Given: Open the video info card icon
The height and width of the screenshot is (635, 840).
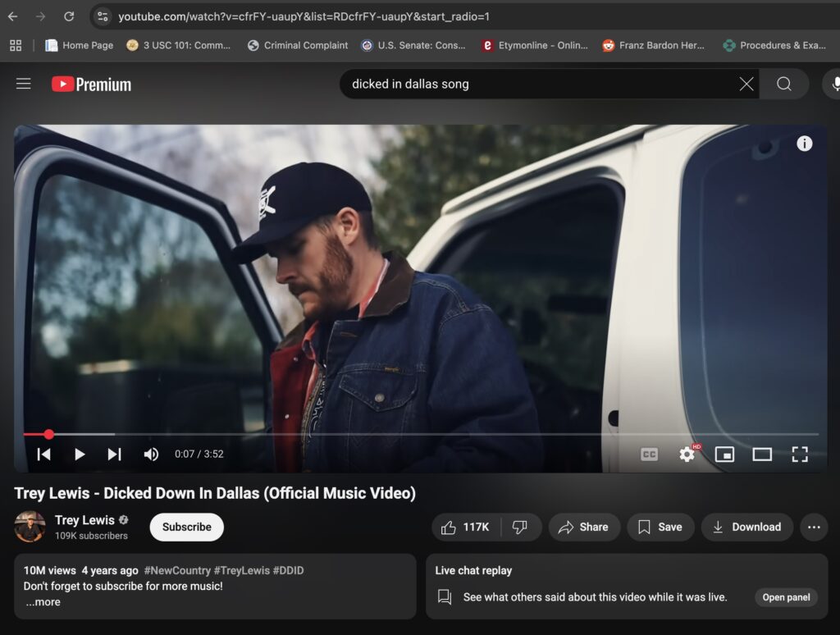Looking at the screenshot, I should (x=805, y=144).
